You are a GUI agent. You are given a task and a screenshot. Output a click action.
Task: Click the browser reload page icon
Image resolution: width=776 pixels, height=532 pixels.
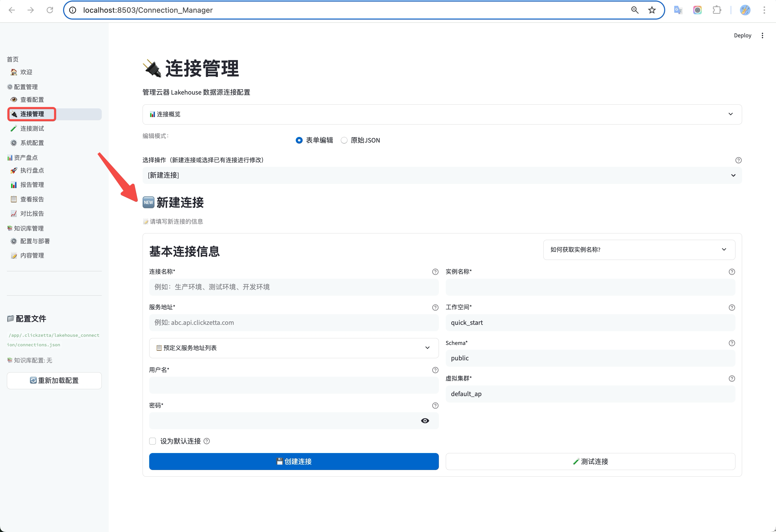coord(50,10)
